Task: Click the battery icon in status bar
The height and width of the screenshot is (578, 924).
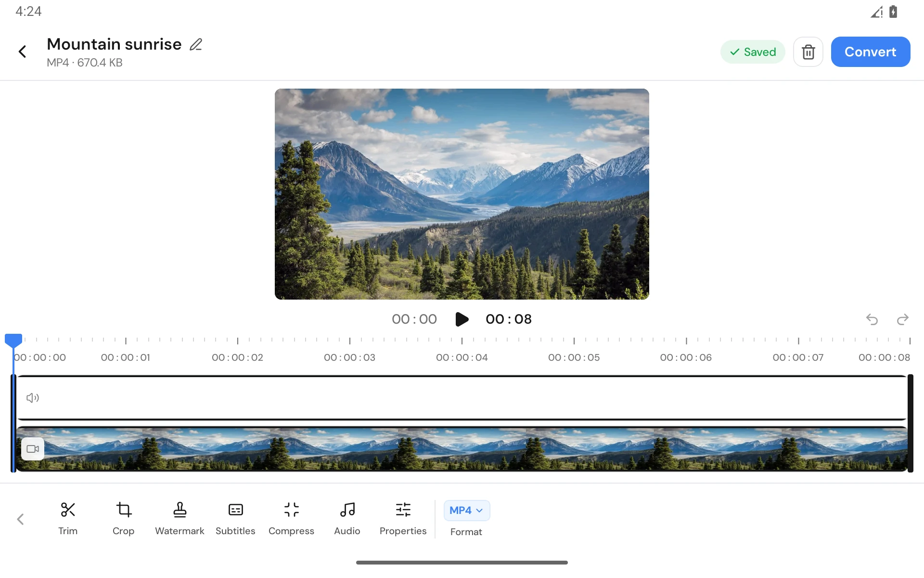Action: coord(893,12)
